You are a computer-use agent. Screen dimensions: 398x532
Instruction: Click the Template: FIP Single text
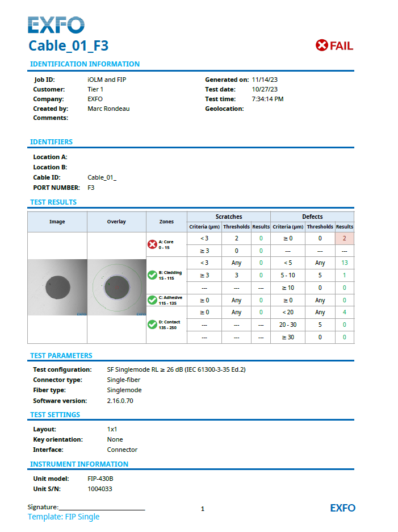pyautogui.click(x=64, y=517)
